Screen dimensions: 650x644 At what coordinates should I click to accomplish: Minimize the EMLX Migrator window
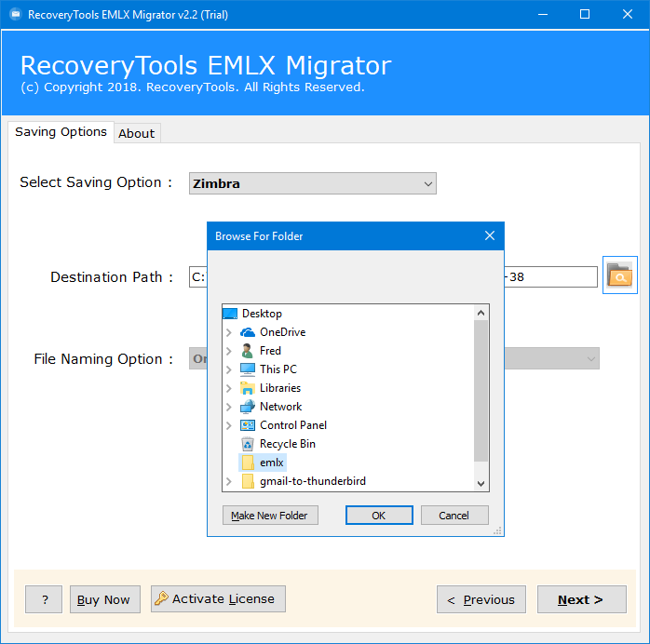click(x=543, y=15)
